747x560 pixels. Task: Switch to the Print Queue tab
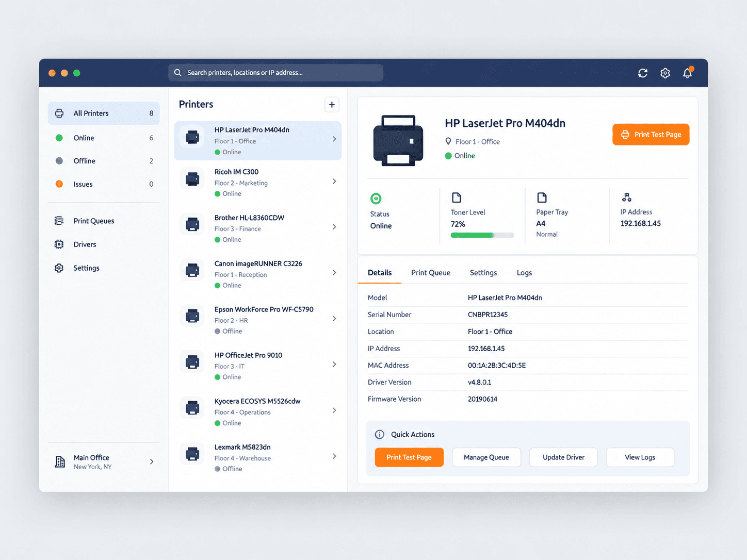click(431, 273)
